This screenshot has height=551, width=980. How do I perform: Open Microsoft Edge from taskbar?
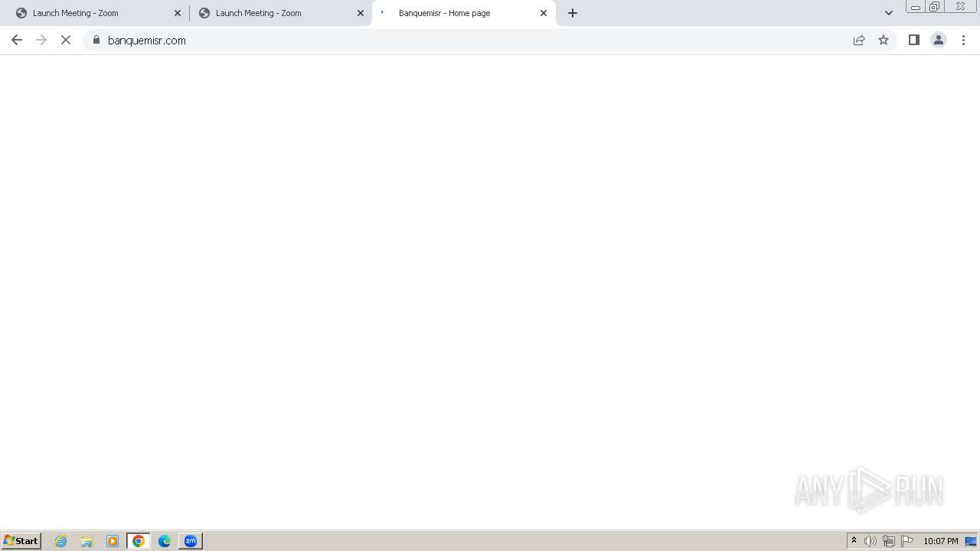point(165,541)
